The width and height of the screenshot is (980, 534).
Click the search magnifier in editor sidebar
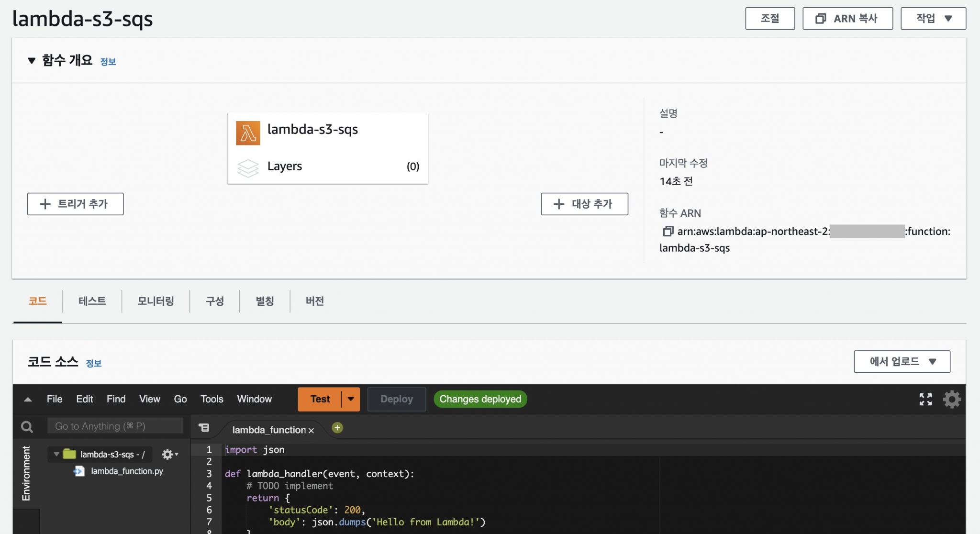point(27,426)
